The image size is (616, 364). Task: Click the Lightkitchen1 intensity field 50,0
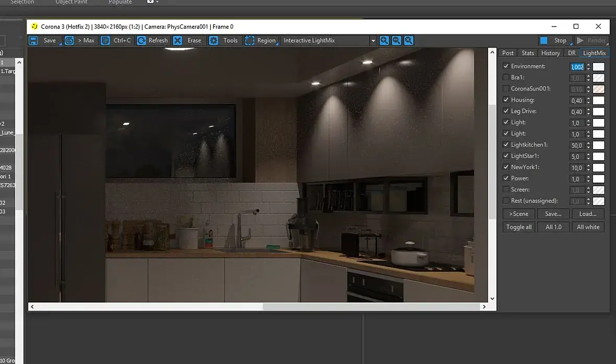pyautogui.click(x=577, y=145)
